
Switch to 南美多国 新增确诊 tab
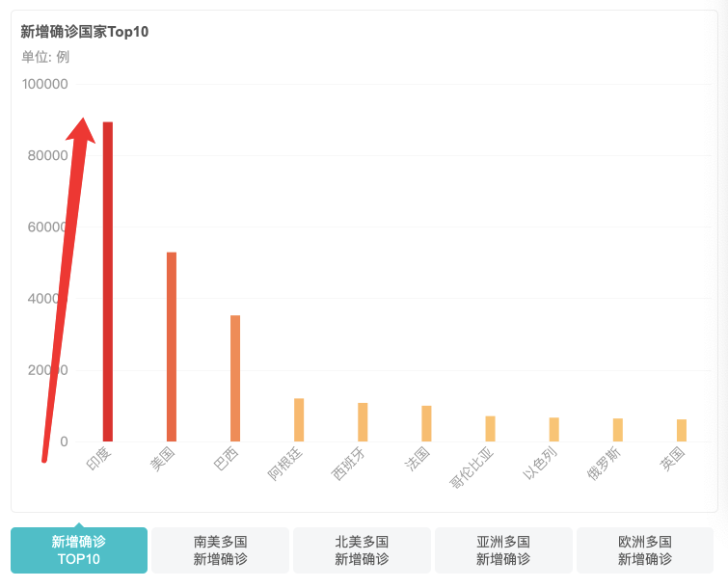(220, 550)
